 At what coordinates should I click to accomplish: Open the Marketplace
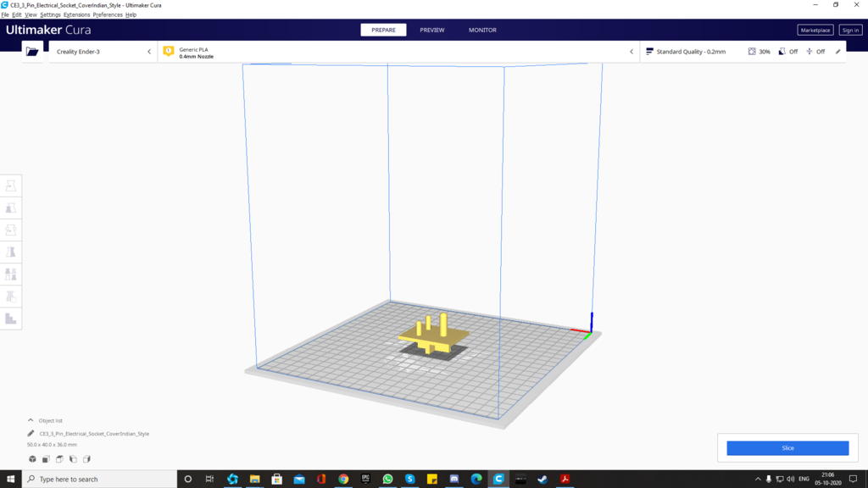click(x=815, y=30)
